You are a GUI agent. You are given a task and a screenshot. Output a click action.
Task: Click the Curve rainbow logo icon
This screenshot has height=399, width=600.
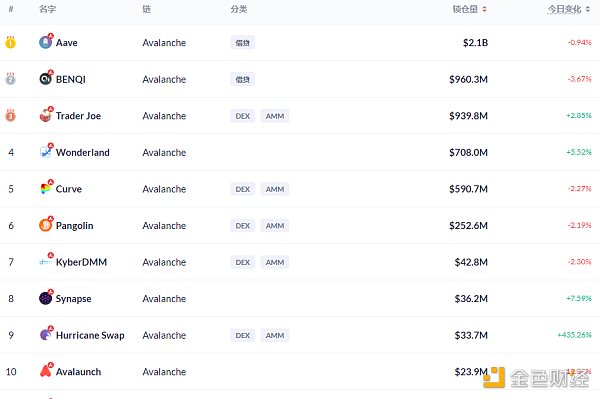tap(46, 188)
